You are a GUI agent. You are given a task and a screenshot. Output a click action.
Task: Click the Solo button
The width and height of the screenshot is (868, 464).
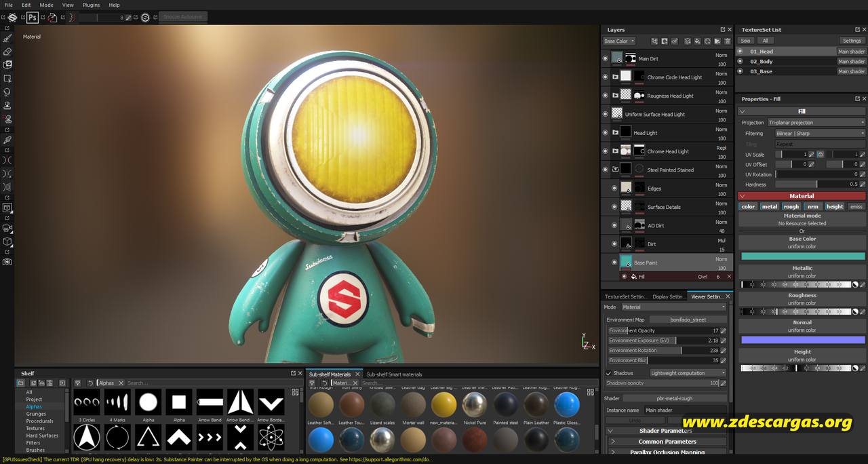pyautogui.click(x=746, y=41)
